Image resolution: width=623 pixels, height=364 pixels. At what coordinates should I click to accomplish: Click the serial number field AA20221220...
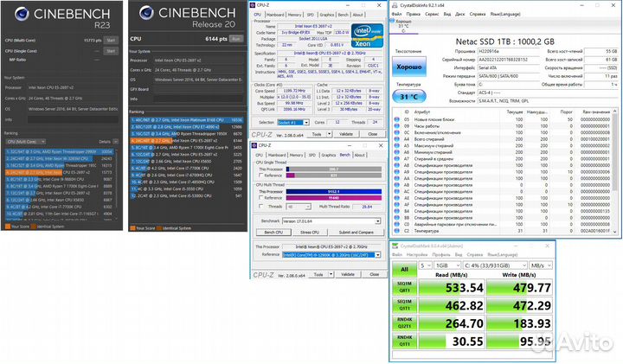(509, 60)
